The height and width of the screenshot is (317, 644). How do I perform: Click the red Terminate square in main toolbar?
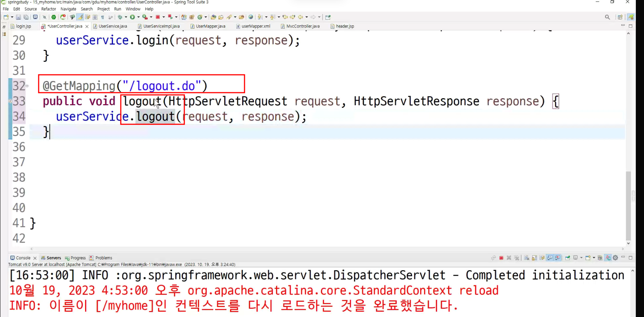[158, 17]
